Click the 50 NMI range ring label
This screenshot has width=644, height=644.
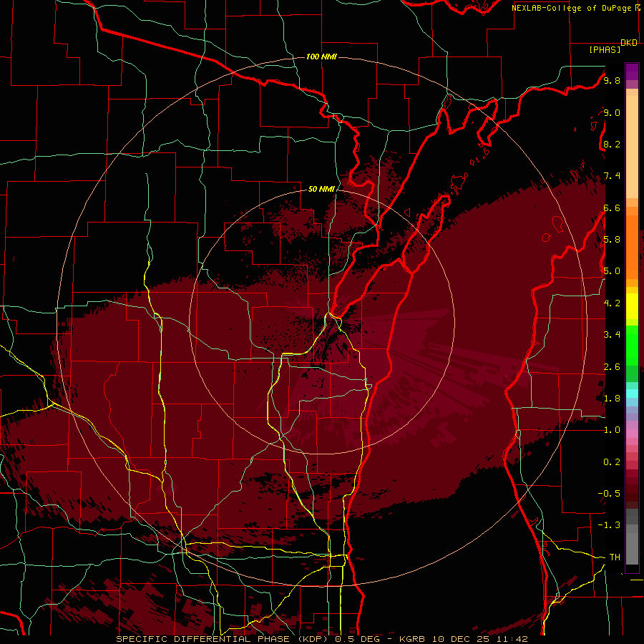coord(321,189)
